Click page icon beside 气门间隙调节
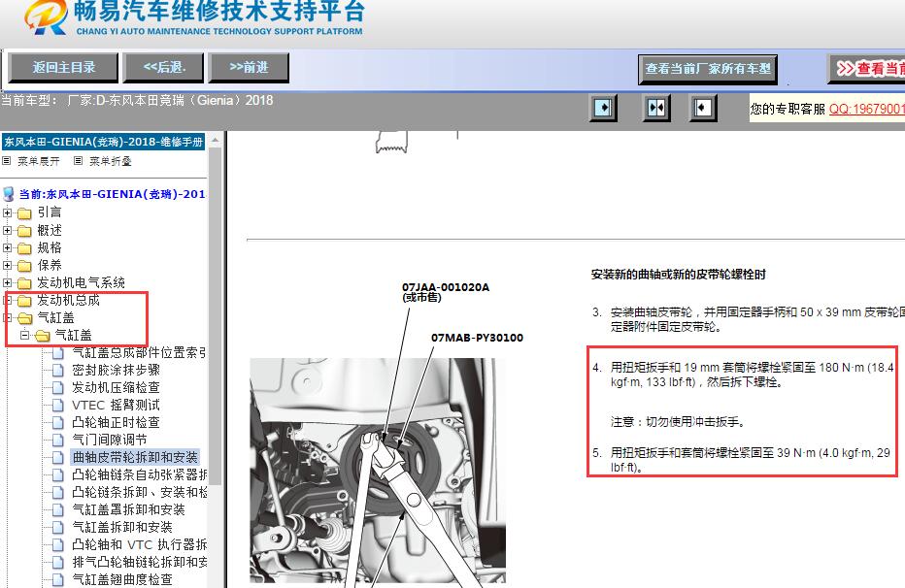Image resolution: width=905 pixels, height=588 pixels. click(x=57, y=440)
